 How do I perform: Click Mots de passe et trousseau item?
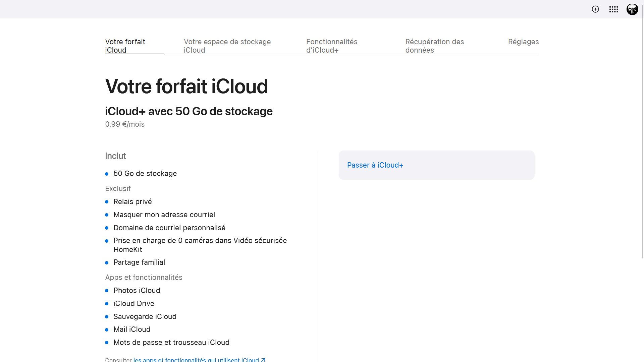click(x=171, y=343)
